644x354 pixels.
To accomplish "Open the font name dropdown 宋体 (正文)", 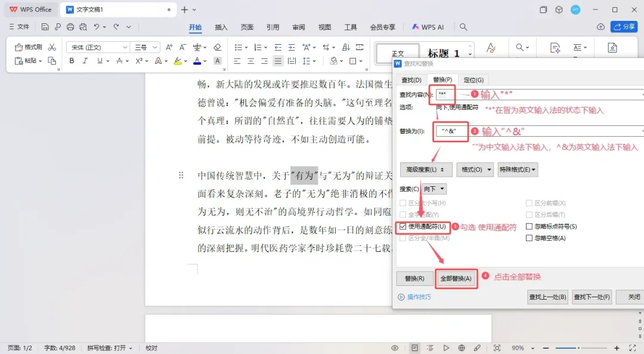I will (125, 47).
